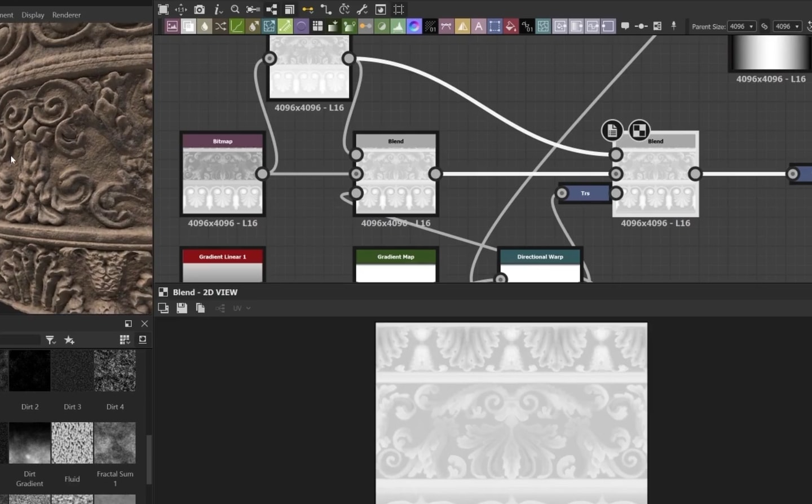Screen dimensions: 812x504
Task: Select the Directional Warp node
Action: (540, 257)
